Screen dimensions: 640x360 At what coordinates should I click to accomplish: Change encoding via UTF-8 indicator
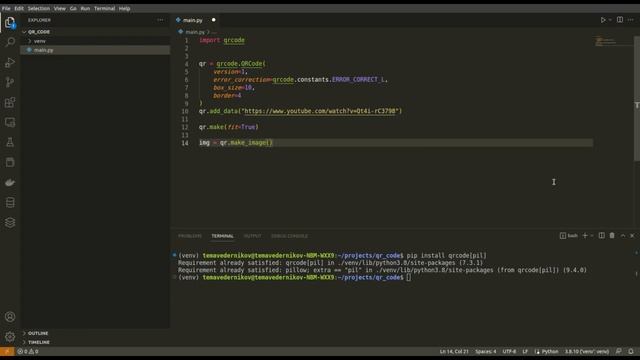click(509, 351)
